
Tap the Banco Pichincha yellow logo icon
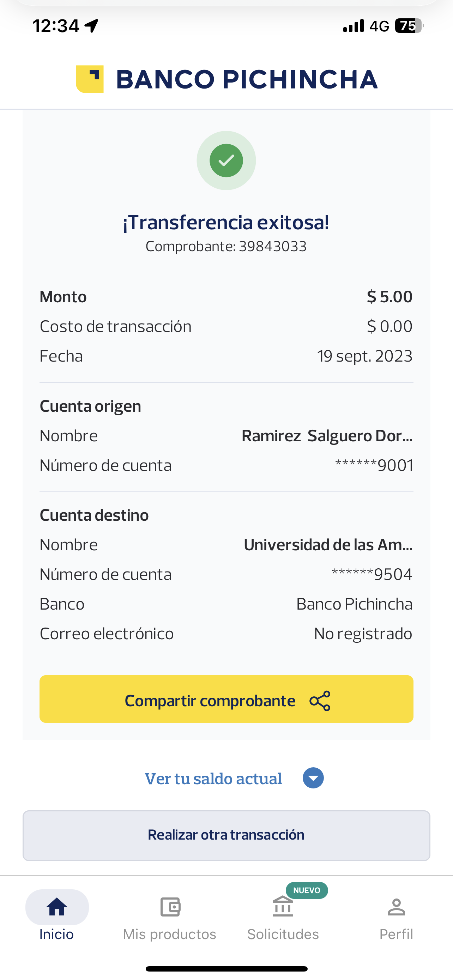point(90,79)
